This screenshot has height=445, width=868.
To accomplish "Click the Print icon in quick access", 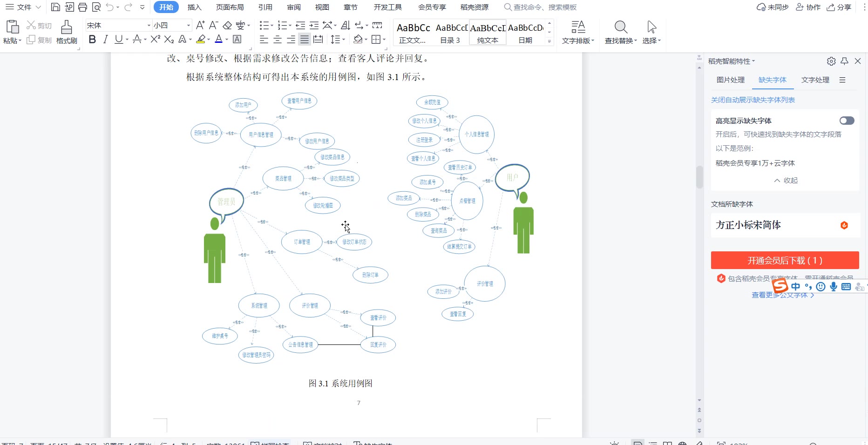I will tap(83, 7).
